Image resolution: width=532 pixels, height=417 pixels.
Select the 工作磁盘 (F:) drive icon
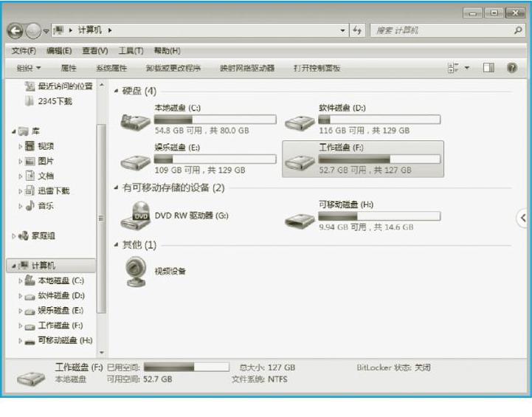tap(300, 162)
